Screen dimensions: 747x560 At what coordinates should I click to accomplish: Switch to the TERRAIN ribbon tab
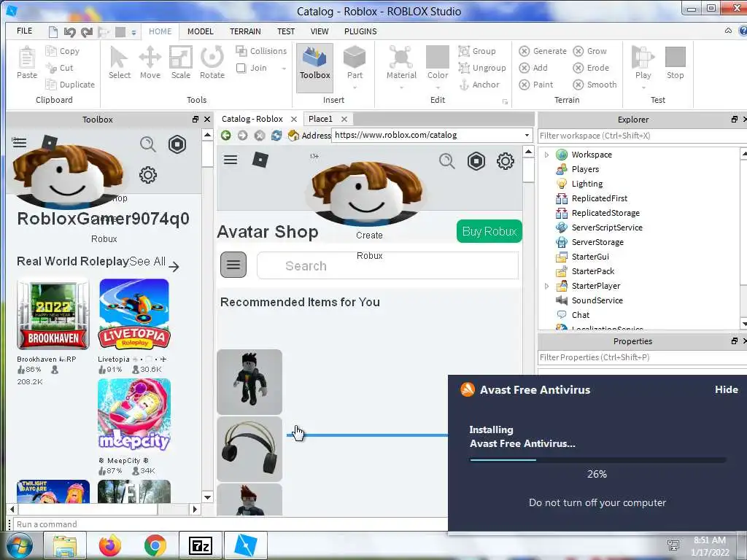(x=245, y=31)
